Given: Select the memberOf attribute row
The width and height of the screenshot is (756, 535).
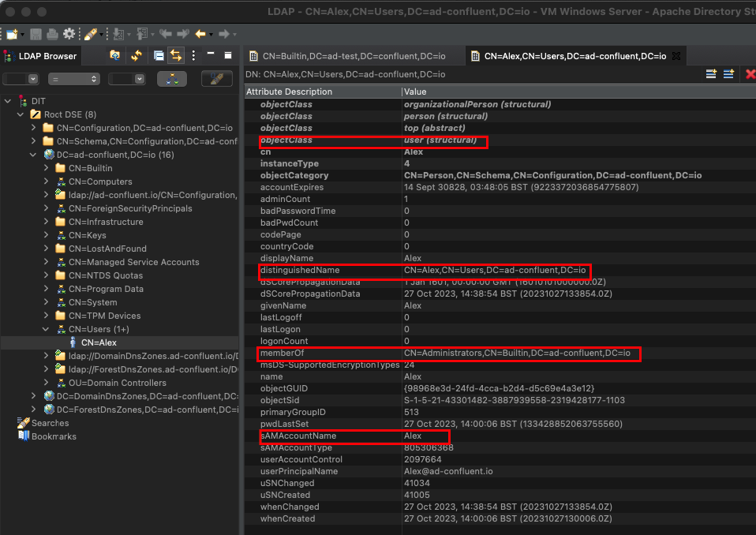Looking at the screenshot, I should point(500,353).
